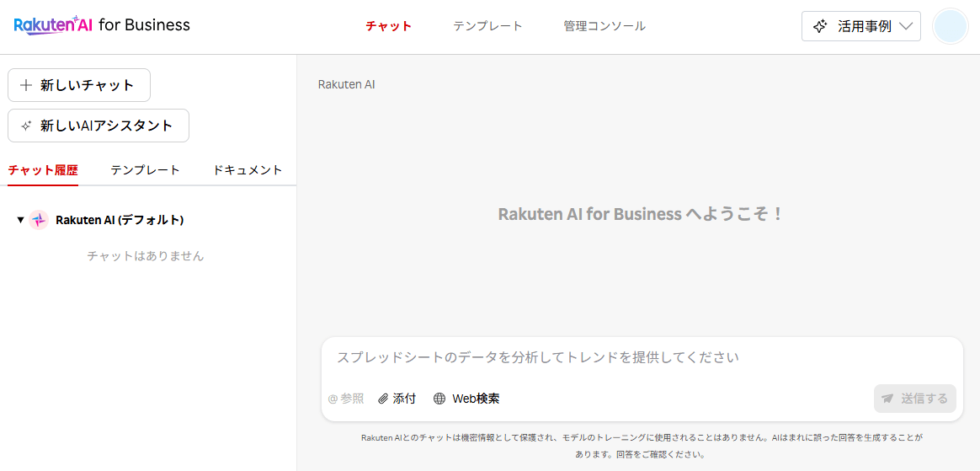Collapse the Rakuten AI (デフォルト) triangle
The height and width of the screenshot is (471, 980).
coord(20,220)
